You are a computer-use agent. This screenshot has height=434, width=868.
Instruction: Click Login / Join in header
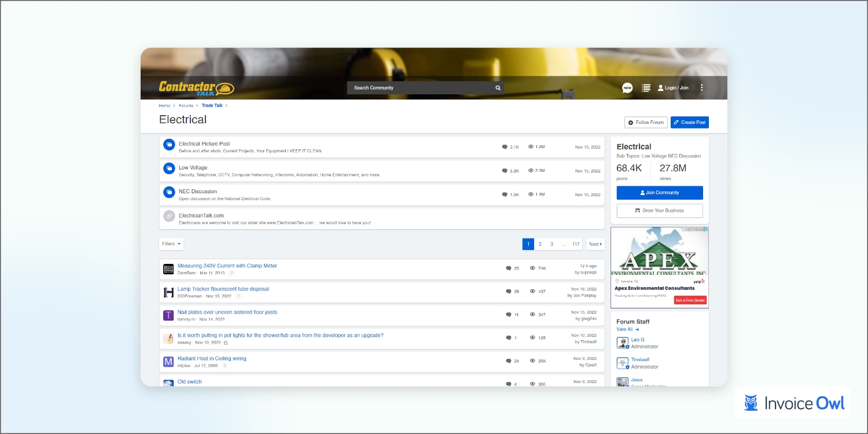click(x=673, y=88)
